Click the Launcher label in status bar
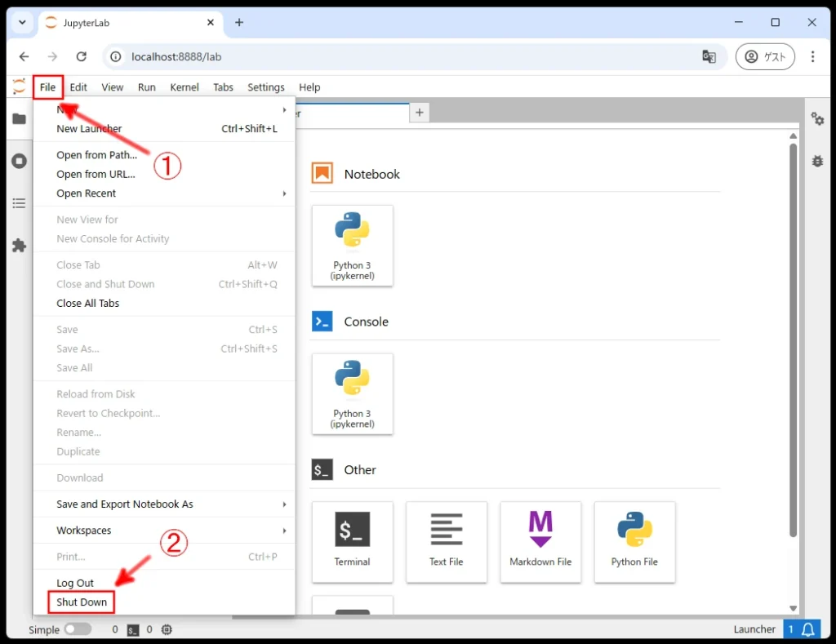The height and width of the screenshot is (644, 836). tap(754, 629)
